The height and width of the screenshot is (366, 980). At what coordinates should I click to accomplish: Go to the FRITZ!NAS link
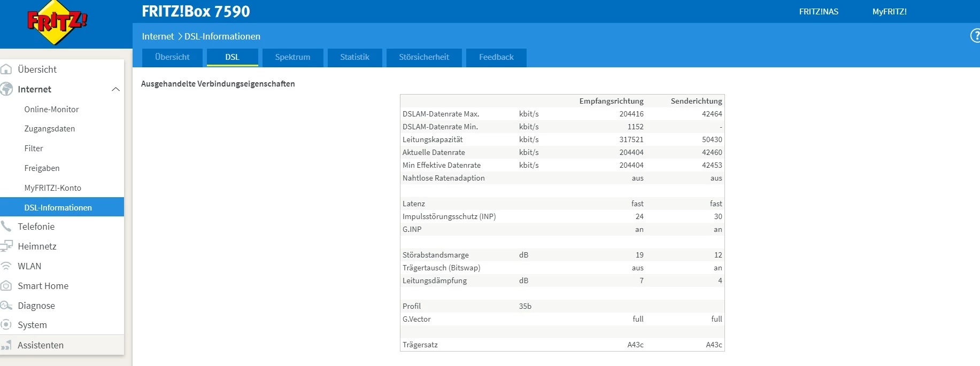coord(819,11)
